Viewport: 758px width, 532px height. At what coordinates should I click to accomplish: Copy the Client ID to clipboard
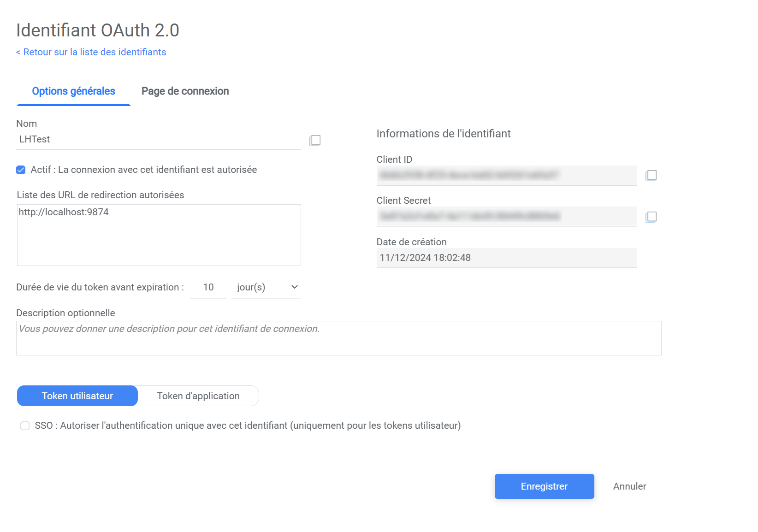[651, 176]
